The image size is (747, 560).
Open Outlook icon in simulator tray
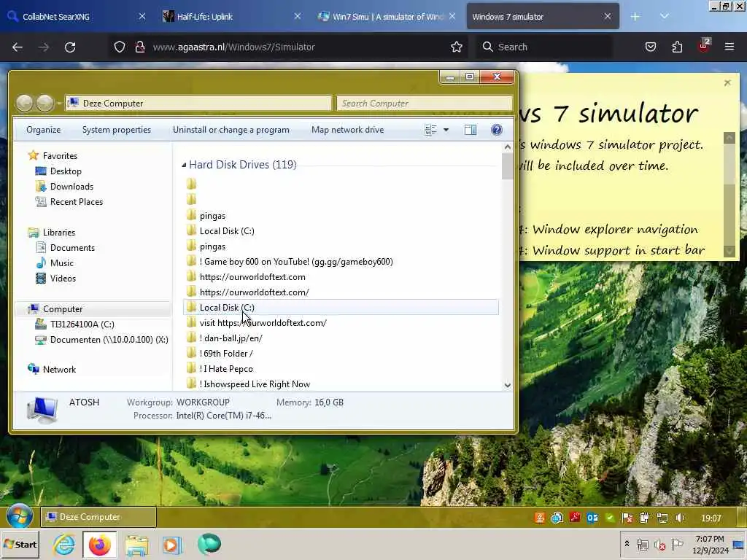[x=592, y=518]
